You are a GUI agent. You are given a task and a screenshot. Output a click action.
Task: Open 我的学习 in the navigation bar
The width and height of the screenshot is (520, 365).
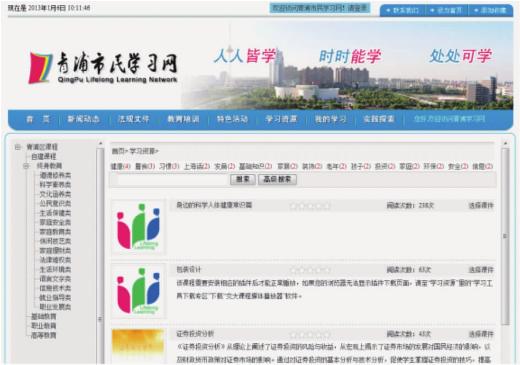pyautogui.click(x=331, y=119)
